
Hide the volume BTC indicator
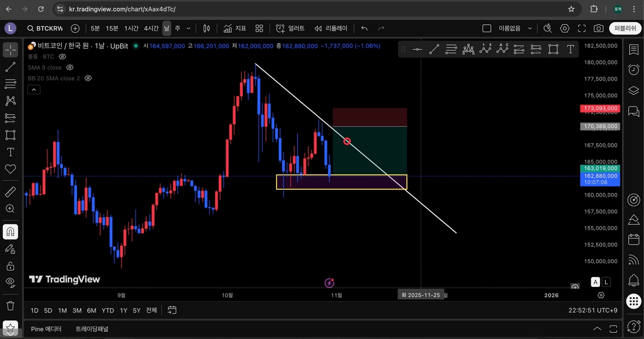click(63, 56)
